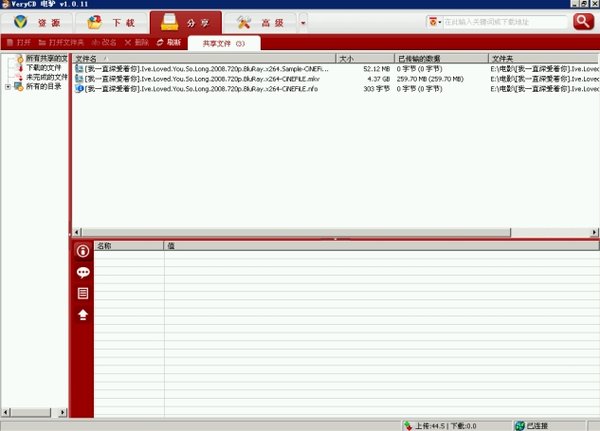
Task: Click the file list scrollbar left arrow
Action: pyautogui.click(x=77, y=232)
